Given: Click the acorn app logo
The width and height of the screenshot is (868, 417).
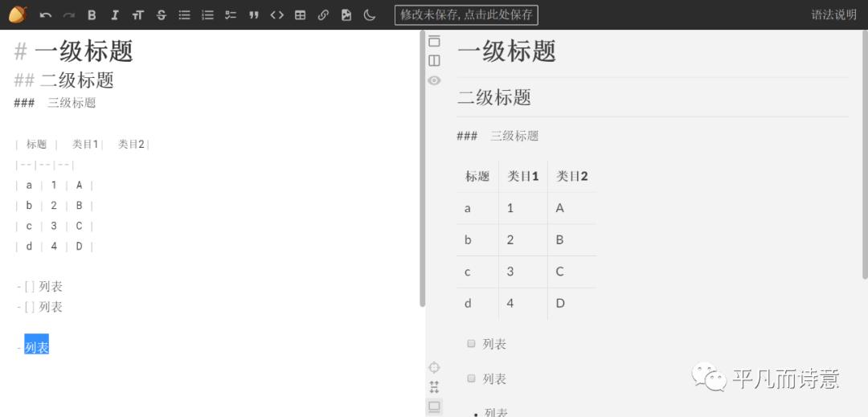Looking at the screenshot, I should point(18,15).
